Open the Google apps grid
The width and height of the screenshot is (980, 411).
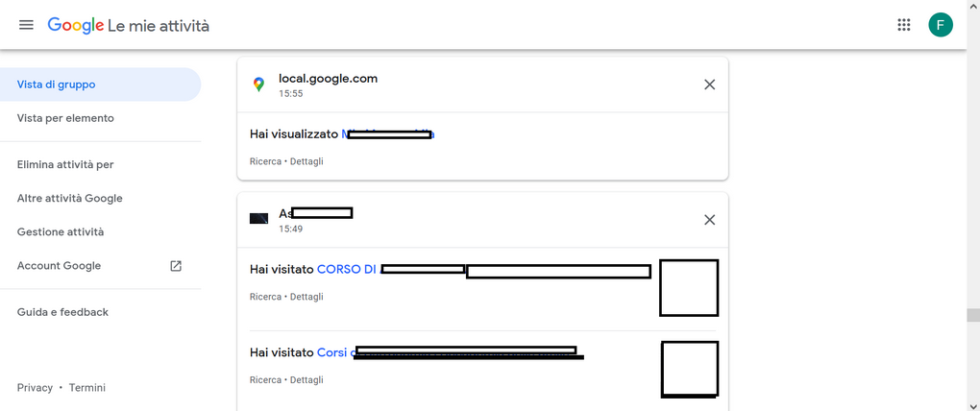(903, 25)
